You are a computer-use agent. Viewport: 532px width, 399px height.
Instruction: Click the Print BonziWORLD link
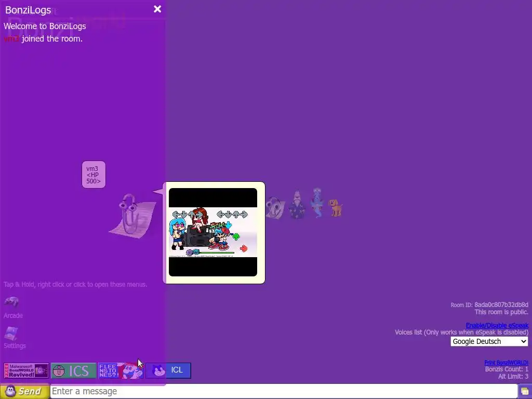pyautogui.click(x=506, y=363)
